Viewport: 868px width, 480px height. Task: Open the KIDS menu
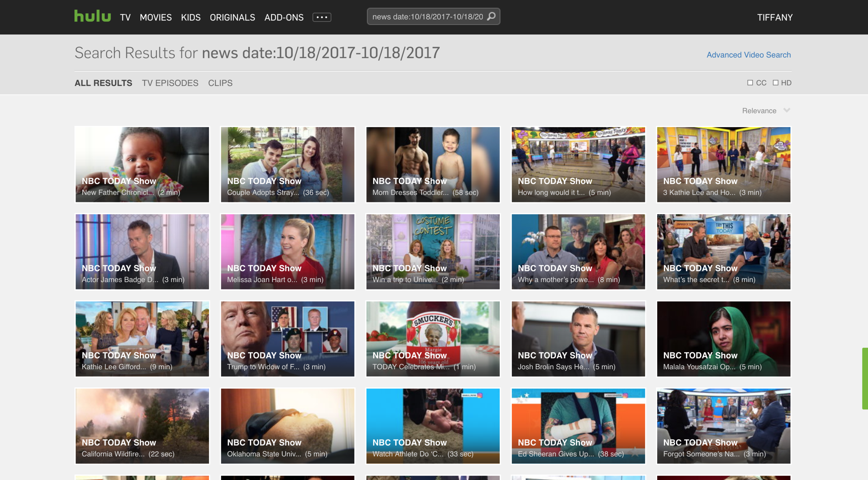[x=191, y=17]
